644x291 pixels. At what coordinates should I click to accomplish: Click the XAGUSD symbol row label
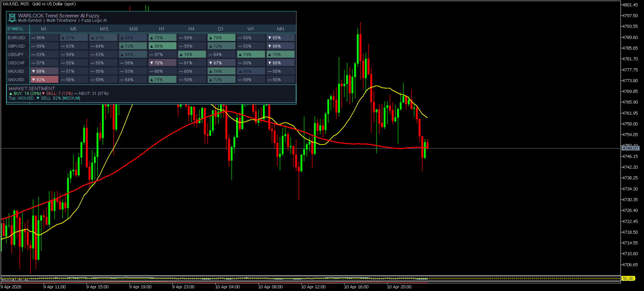[16, 80]
